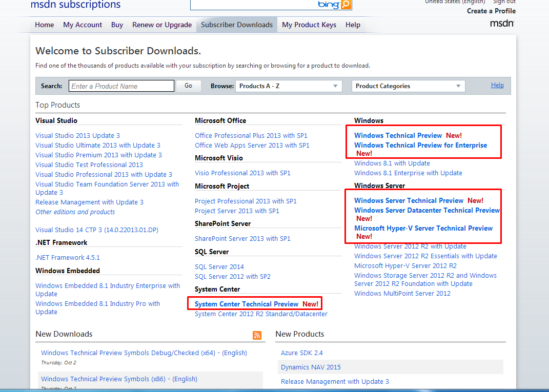The height and width of the screenshot is (392, 549).
Task: Open the Products A - Z dropdown
Action: 289,86
